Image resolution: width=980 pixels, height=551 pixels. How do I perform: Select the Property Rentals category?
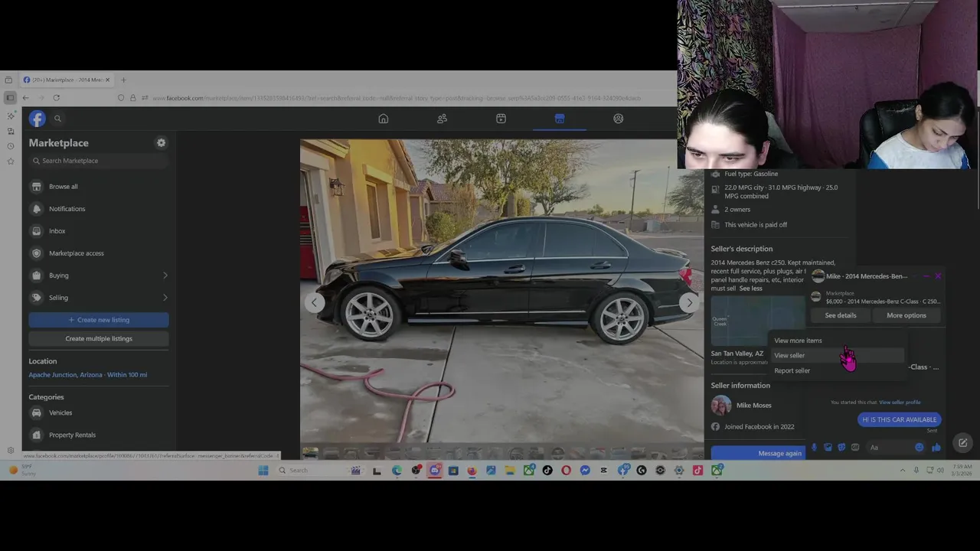99,435
